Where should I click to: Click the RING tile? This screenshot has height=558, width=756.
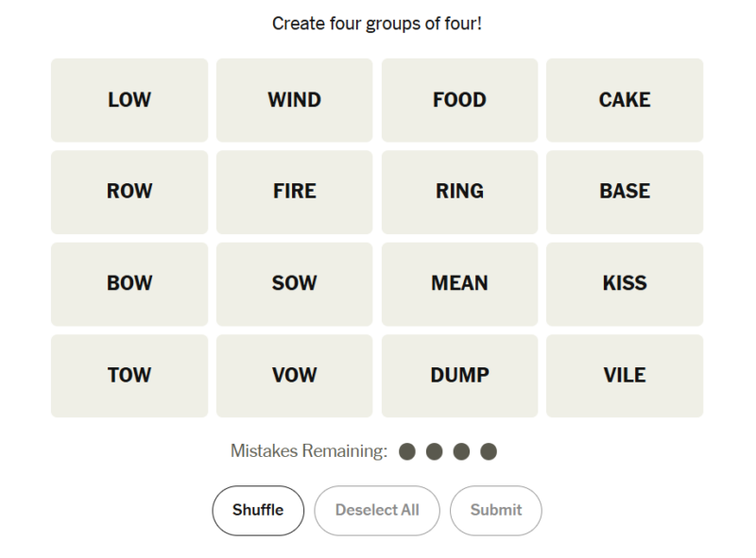tap(459, 192)
